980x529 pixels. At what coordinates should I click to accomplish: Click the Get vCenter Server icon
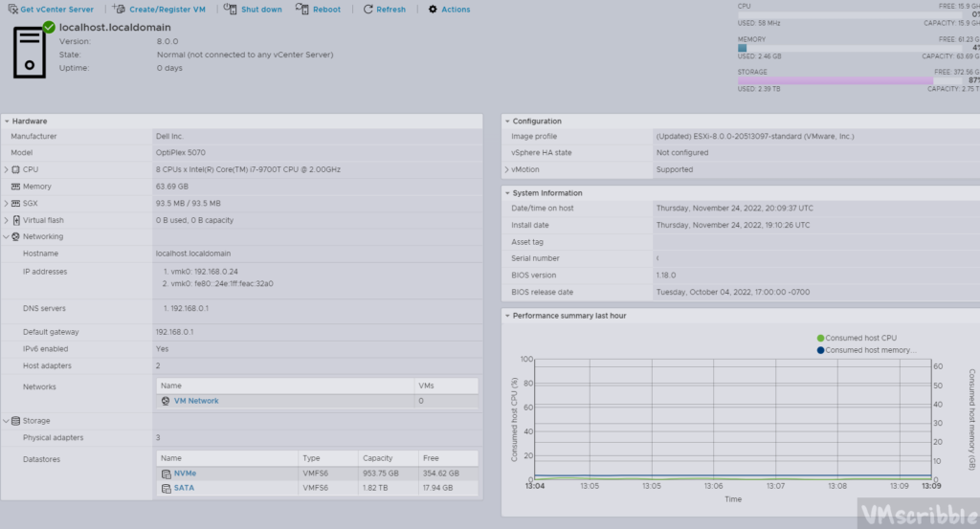(x=12, y=10)
